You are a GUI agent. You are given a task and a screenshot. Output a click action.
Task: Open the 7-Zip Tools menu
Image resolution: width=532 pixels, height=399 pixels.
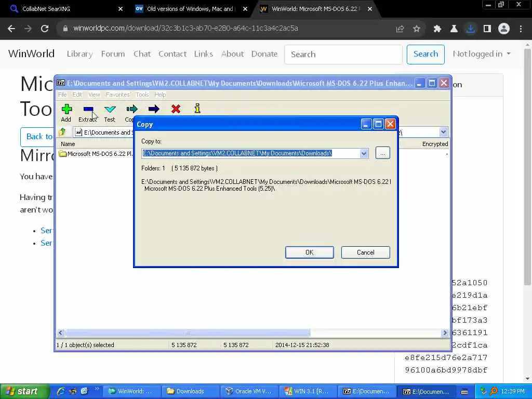tap(142, 95)
